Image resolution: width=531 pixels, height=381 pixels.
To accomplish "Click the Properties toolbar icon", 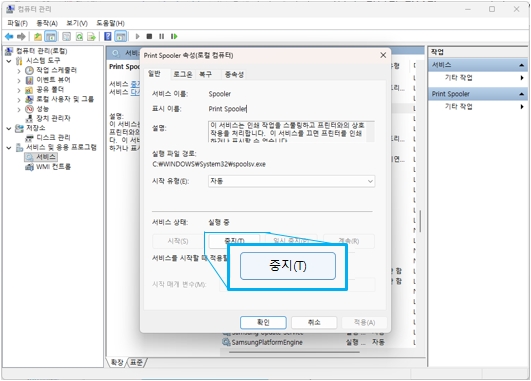I will [x=66, y=36].
